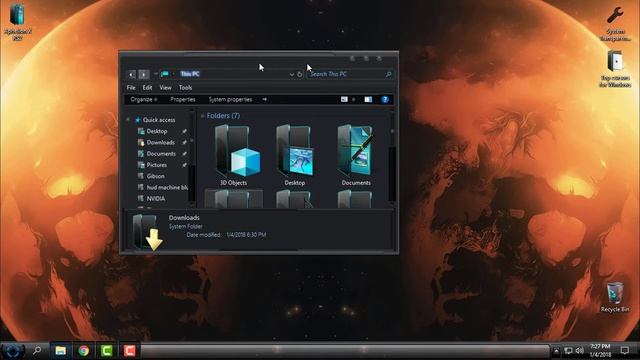Screen dimensions: 640x360
Task: Show hidden tray icons arrow
Action: (x=556, y=351)
